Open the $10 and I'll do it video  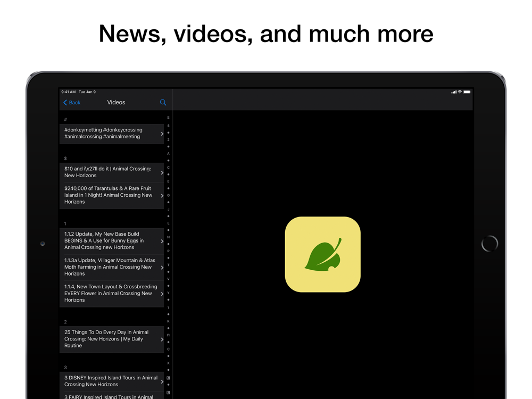pos(112,172)
